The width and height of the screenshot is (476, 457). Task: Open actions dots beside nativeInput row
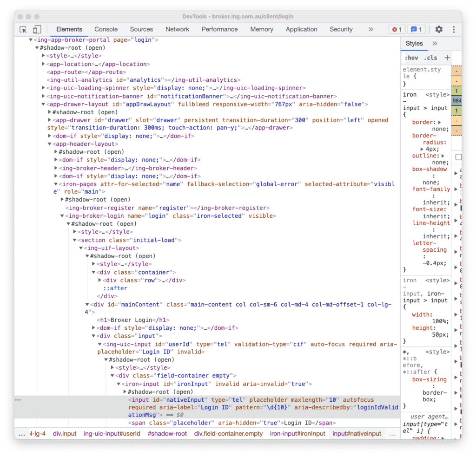point(18,400)
